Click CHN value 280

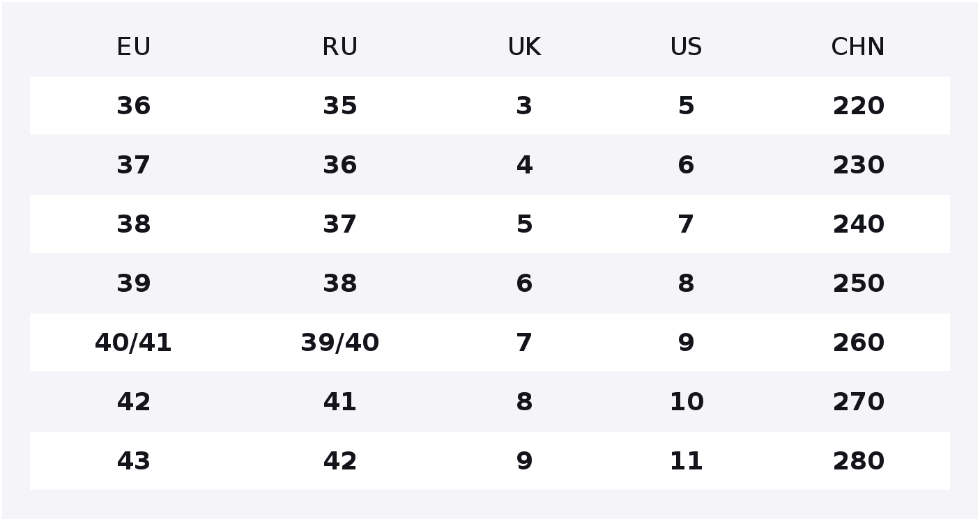coord(858,461)
